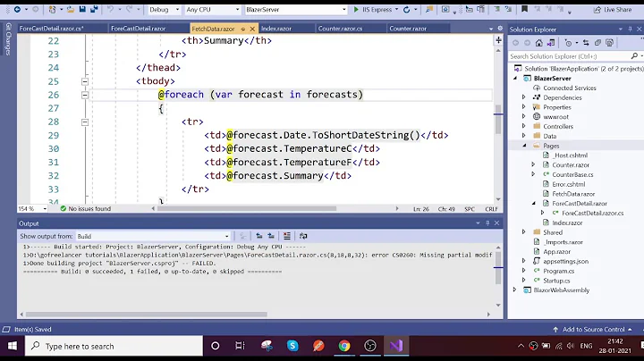Collapse the tbody outlining toggle at line 25
Image resolution: width=644 pixels, height=361 pixels.
pyautogui.click(x=86, y=81)
